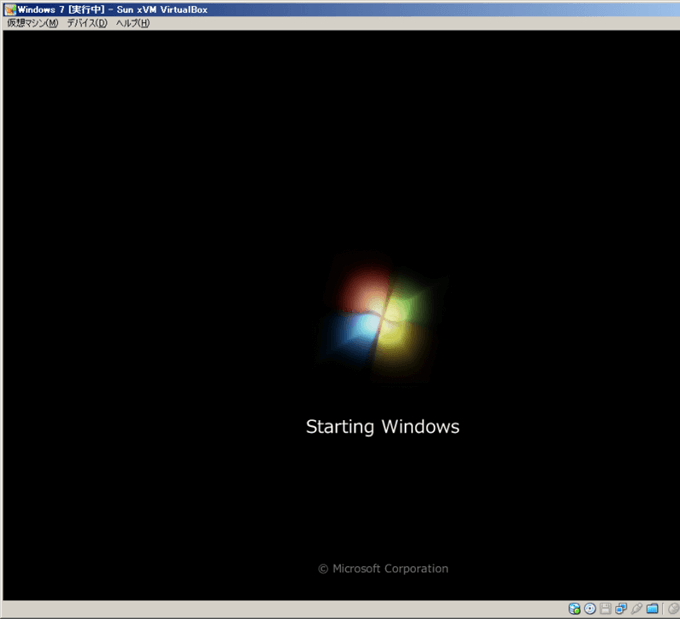Click the USB device status icon
The height and width of the screenshot is (619, 680).
click(x=637, y=609)
